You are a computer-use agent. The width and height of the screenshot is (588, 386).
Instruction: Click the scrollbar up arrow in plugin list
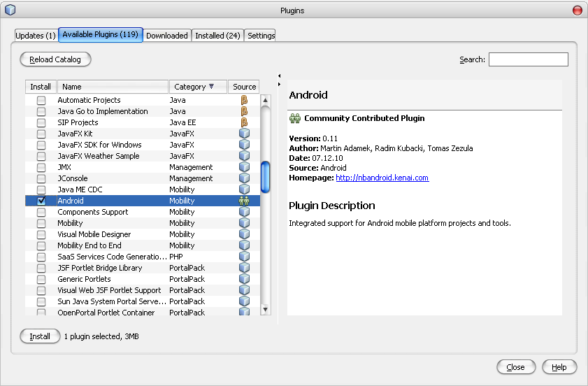click(x=266, y=100)
